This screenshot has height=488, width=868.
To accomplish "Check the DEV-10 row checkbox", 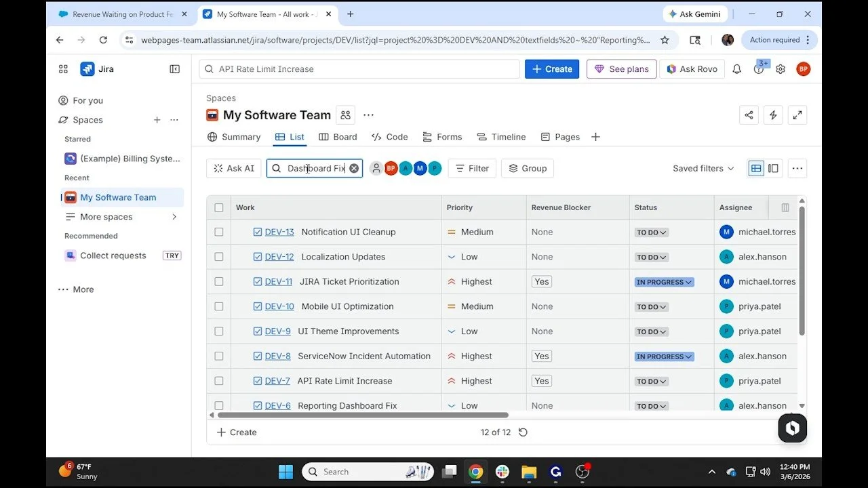I will pyautogui.click(x=218, y=306).
